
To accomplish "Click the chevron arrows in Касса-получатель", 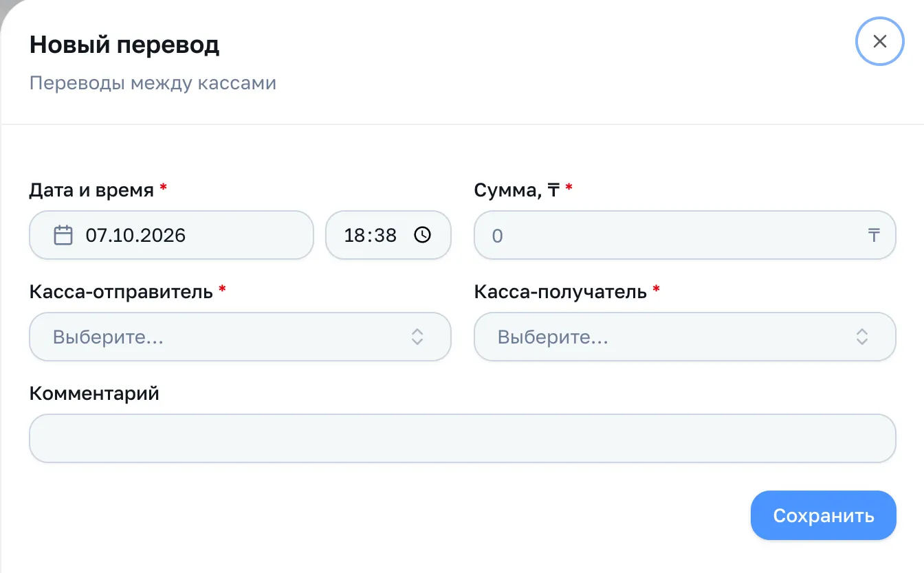I will 862,337.
